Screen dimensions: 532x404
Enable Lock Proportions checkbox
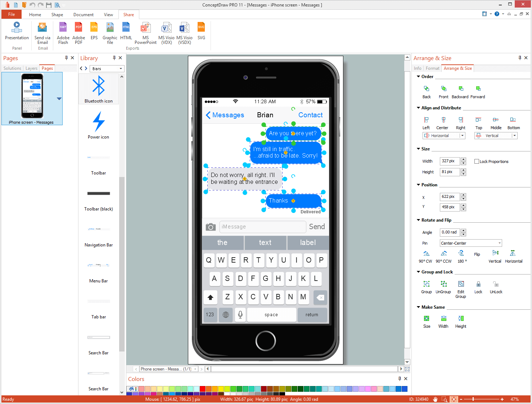(x=477, y=162)
